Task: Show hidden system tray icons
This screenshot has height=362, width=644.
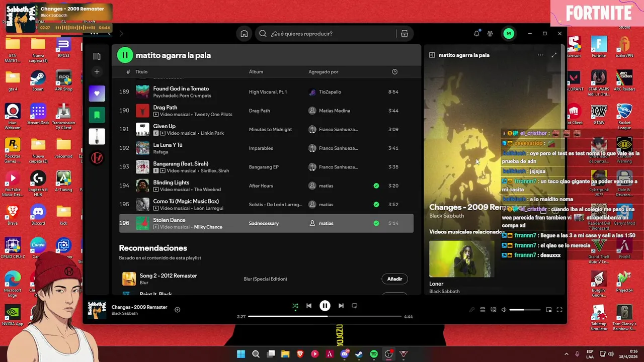Action: pos(566,354)
